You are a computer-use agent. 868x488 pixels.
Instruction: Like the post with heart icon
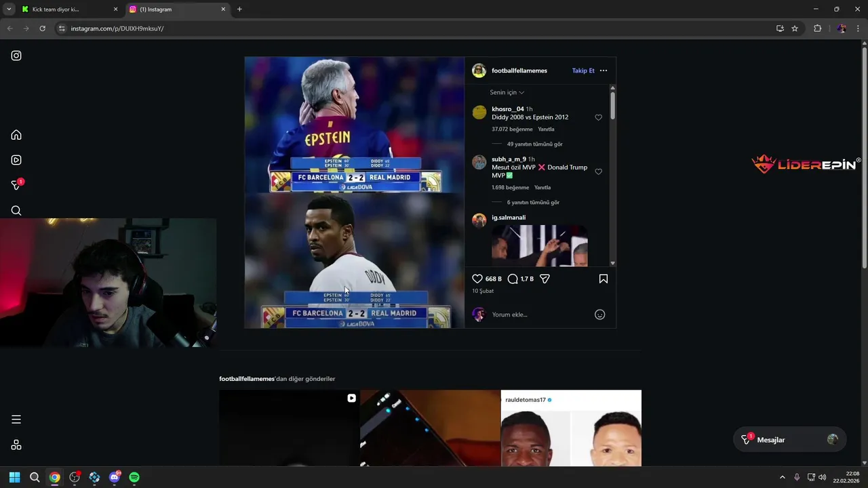pyautogui.click(x=477, y=279)
